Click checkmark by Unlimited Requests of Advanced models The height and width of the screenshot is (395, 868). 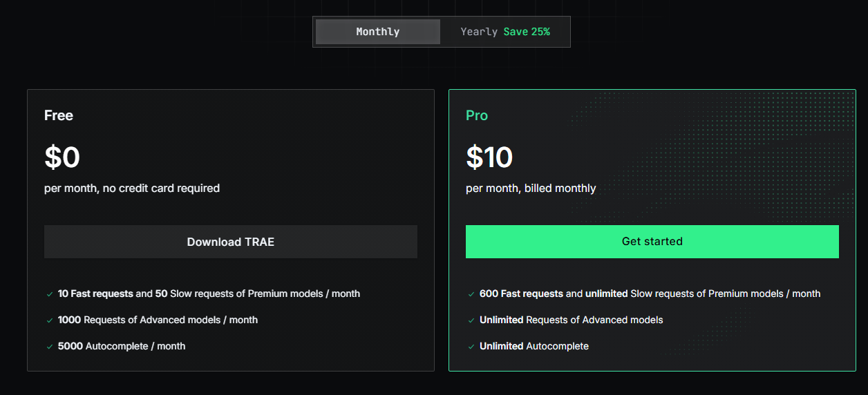471,320
